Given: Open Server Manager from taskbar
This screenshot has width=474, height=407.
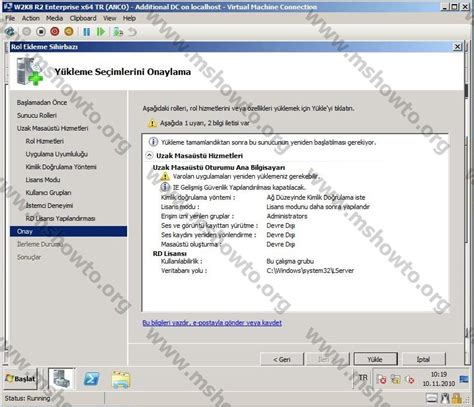Looking at the screenshot, I should (61, 379).
